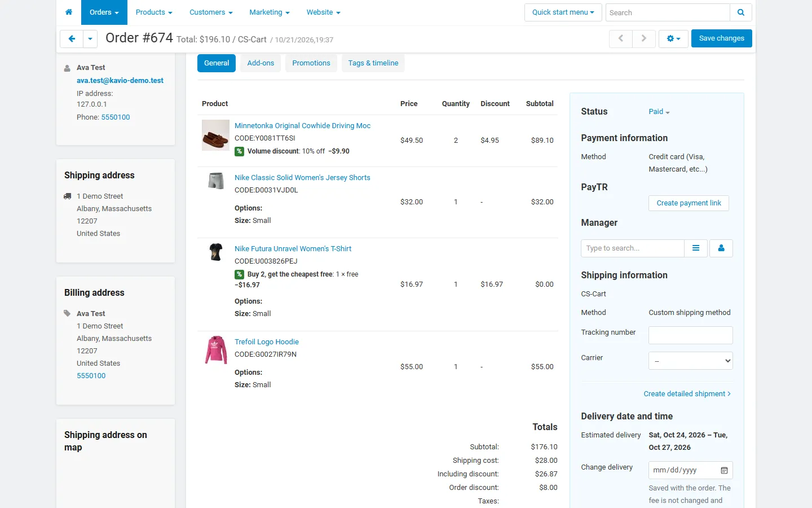The width and height of the screenshot is (812, 508).
Task: Open customer email ava.test@kavio-demo.test
Action: pyautogui.click(x=120, y=81)
